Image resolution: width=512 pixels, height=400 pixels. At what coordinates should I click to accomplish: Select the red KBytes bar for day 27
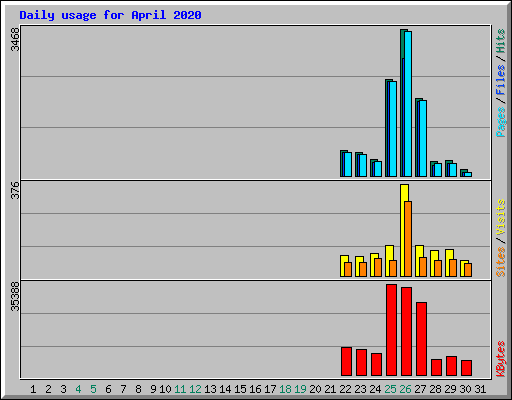[422, 339]
